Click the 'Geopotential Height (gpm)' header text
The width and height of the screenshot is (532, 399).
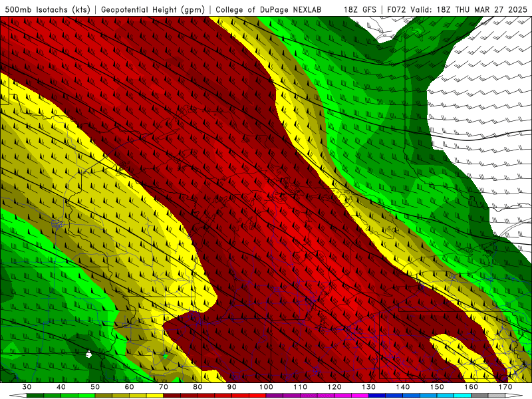[153, 9]
